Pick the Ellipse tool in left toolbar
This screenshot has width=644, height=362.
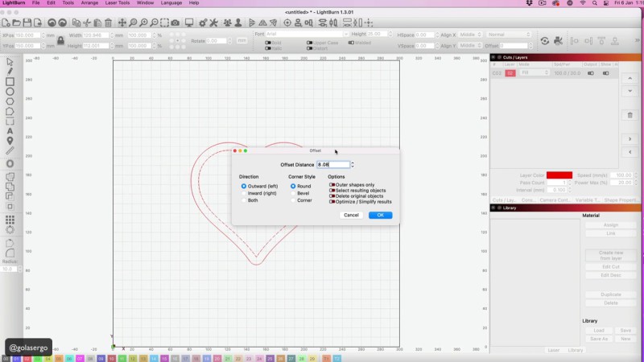coord(10,92)
